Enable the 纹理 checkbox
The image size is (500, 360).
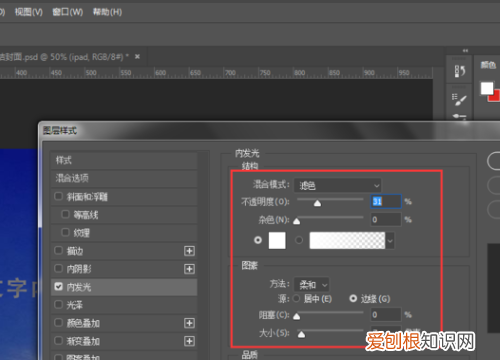point(66,232)
